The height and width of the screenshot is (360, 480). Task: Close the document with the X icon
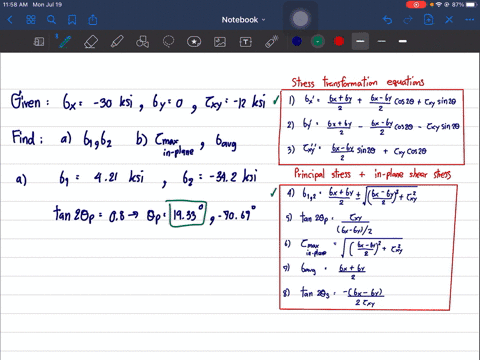tap(449, 20)
